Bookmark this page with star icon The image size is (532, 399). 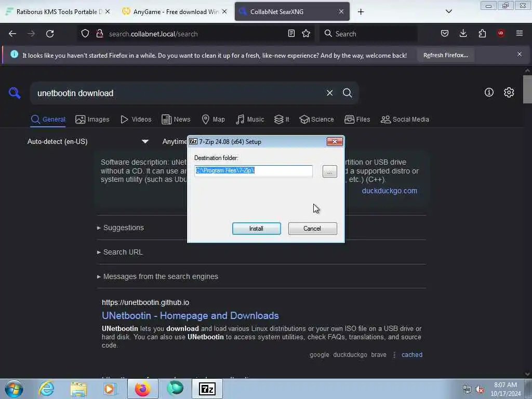(x=306, y=34)
